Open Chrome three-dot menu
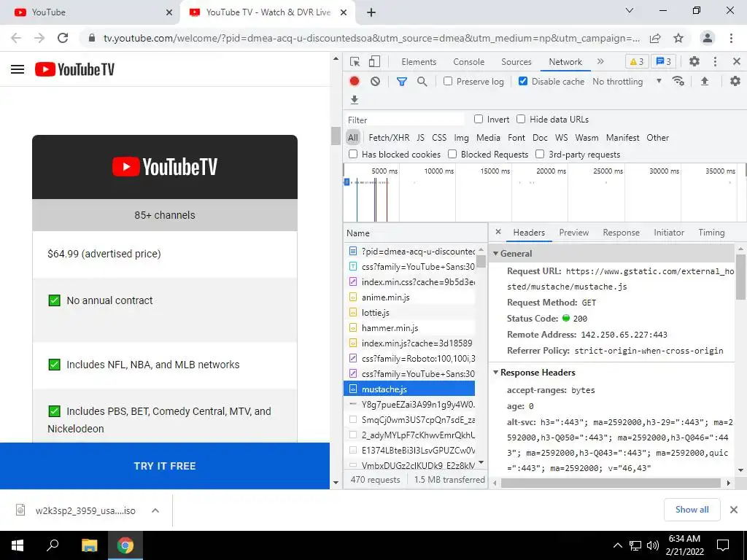This screenshot has height=560, width=747. (x=731, y=38)
